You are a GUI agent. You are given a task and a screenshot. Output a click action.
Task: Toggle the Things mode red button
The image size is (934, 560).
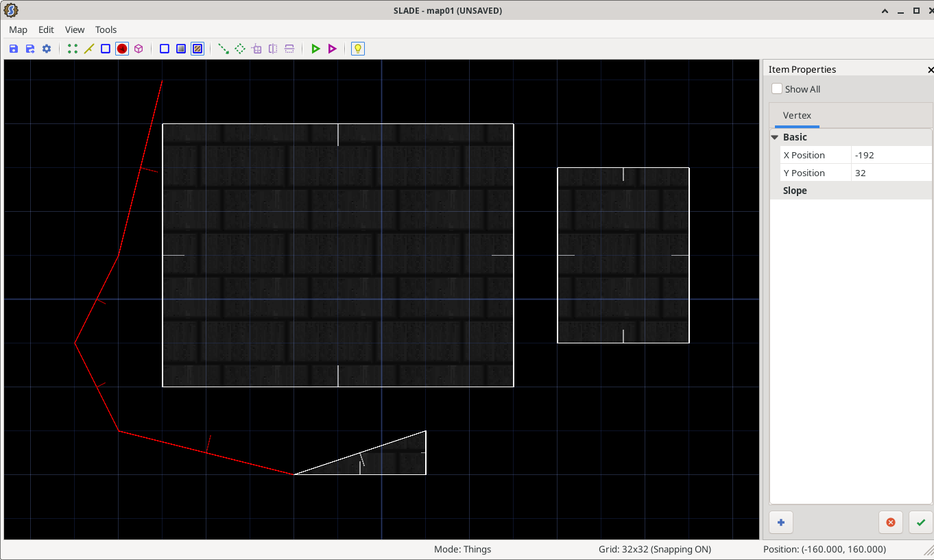(122, 49)
